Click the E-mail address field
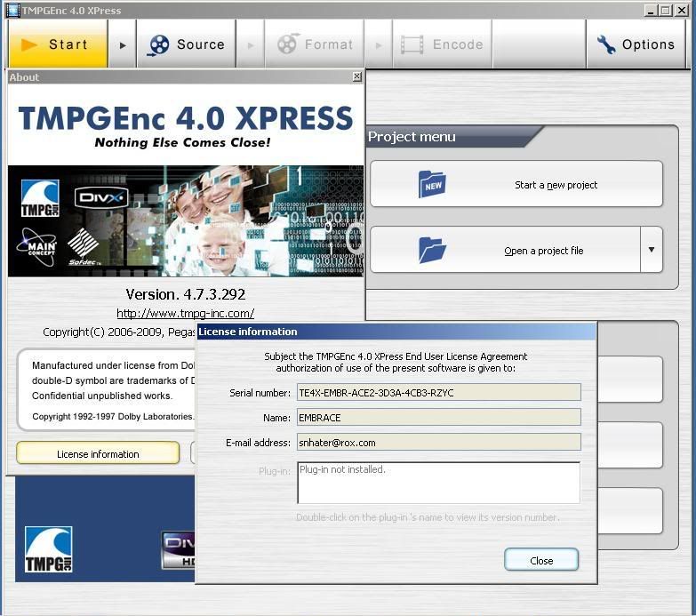696x616 pixels. pos(438,442)
